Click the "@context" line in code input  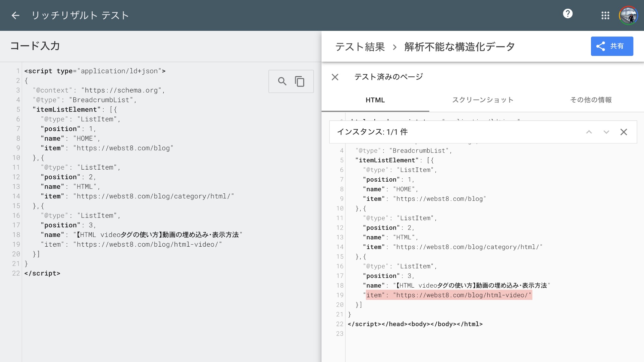point(99,90)
